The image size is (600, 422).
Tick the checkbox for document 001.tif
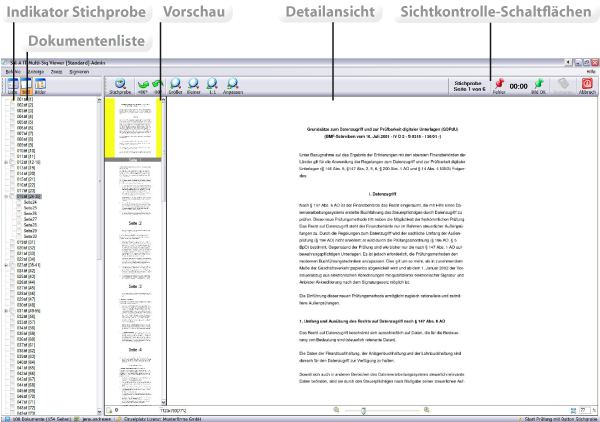[x=13, y=99]
